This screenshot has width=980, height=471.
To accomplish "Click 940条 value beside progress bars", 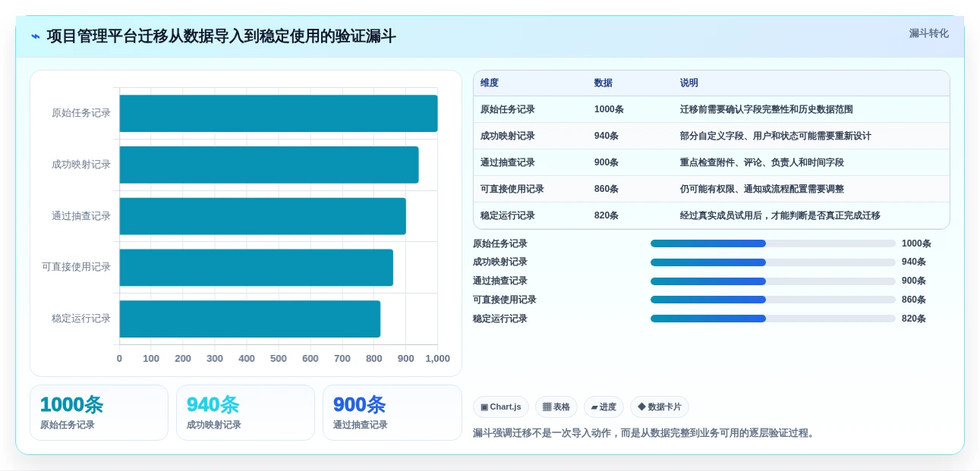I will 914,262.
